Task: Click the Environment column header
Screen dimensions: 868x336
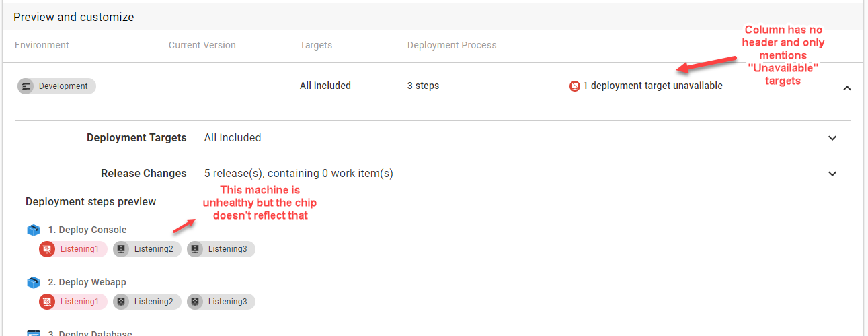Action: pos(42,45)
